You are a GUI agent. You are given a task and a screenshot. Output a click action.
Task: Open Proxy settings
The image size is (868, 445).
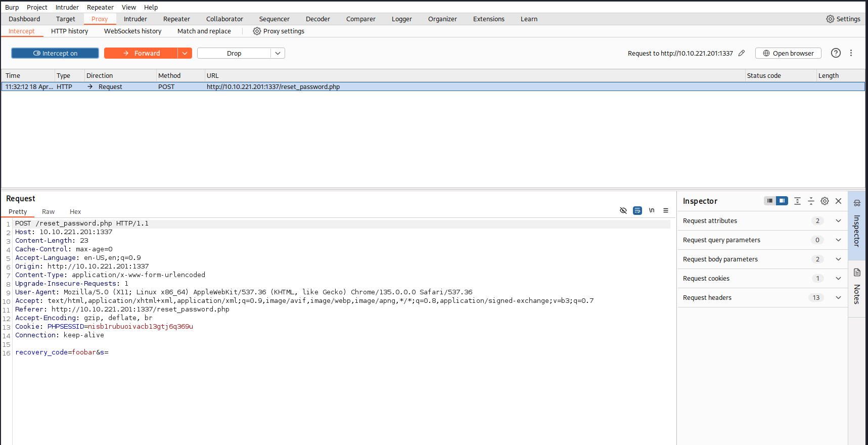tap(279, 31)
